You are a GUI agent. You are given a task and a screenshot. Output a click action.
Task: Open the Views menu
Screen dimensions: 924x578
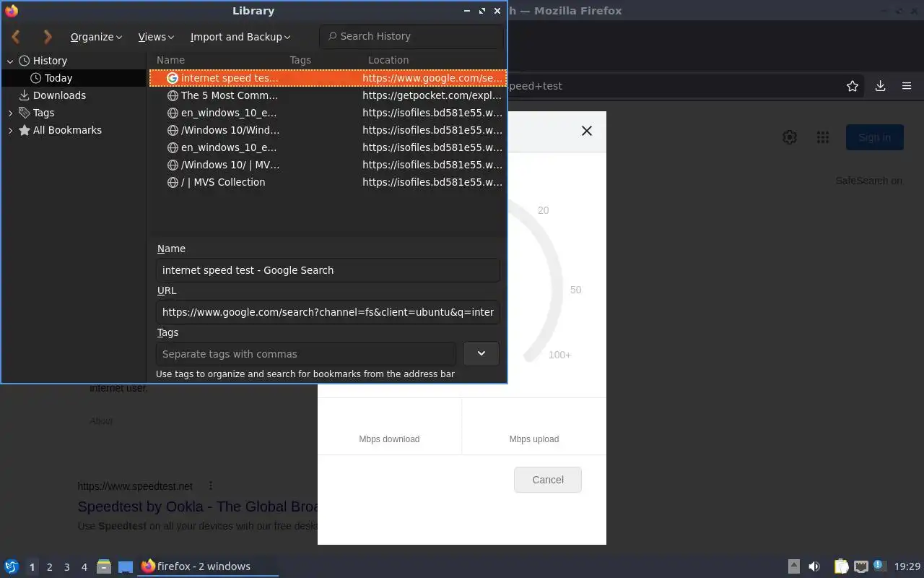156,37
